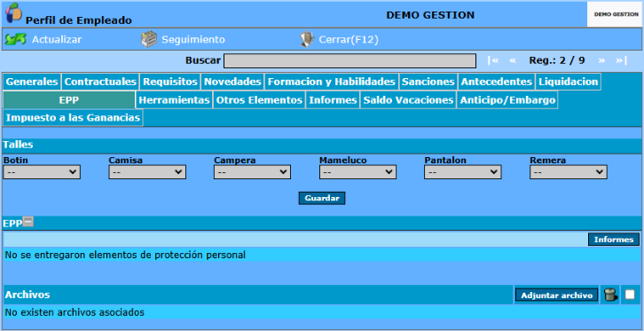Select the Informes tab
This screenshot has width=644, height=331.
point(333,99)
